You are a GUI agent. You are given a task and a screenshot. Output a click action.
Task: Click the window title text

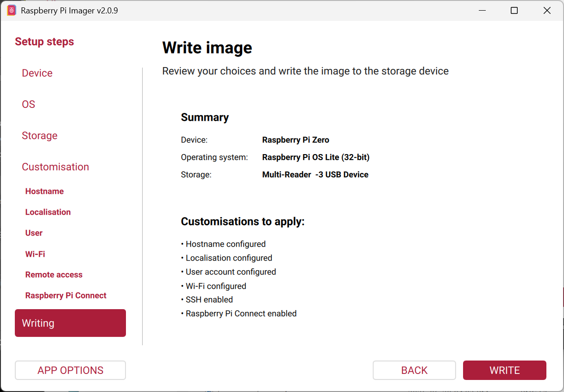(69, 10)
